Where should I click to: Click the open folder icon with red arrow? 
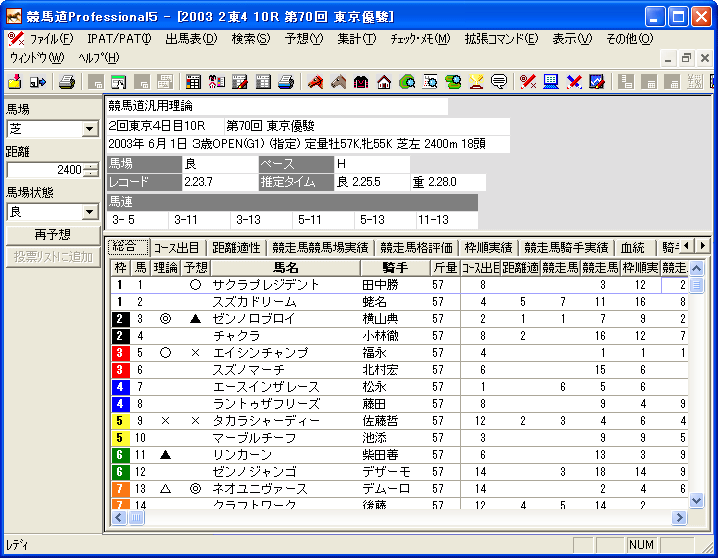(x=15, y=82)
